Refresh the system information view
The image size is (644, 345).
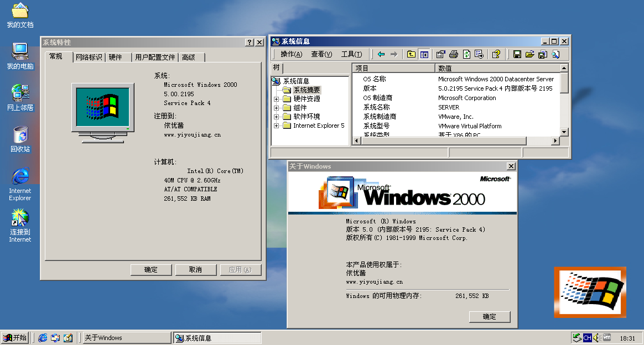pyautogui.click(x=466, y=54)
